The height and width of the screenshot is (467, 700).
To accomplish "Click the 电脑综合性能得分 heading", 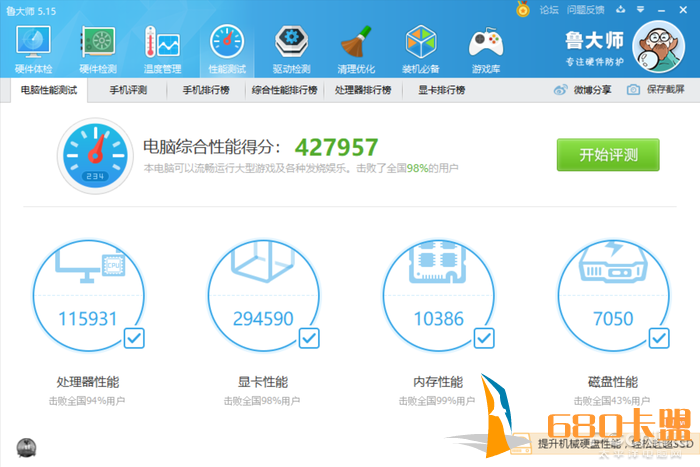I will [x=212, y=147].
